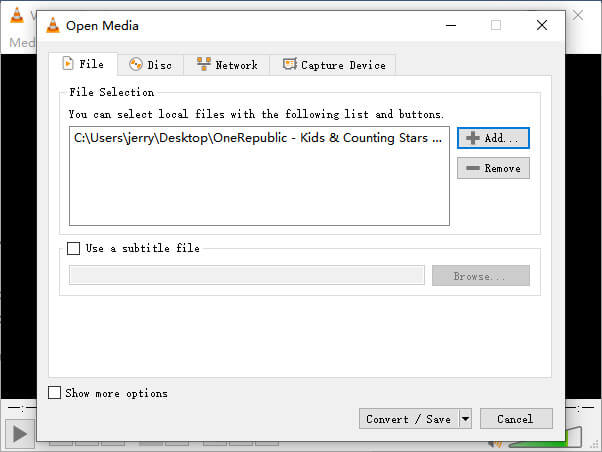Switch to the Network tab
The height and width of the screenshot is (452, 602).
(227, 65)
